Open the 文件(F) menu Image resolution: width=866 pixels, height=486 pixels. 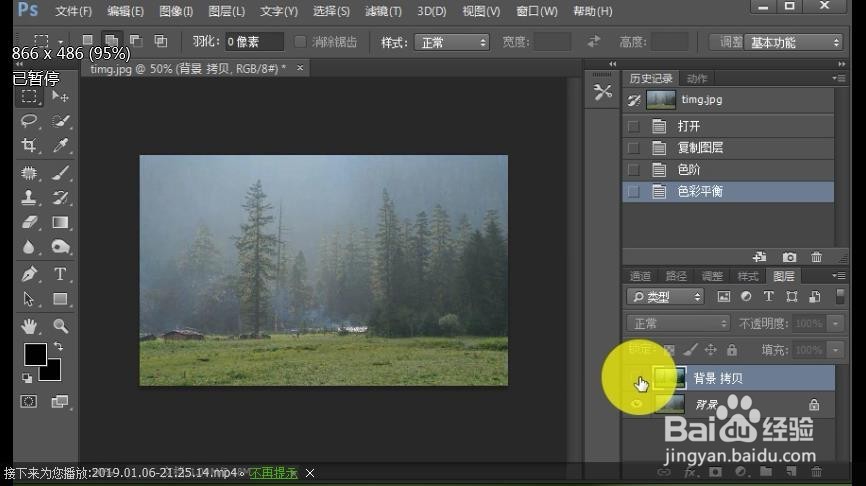click(73, 10)
